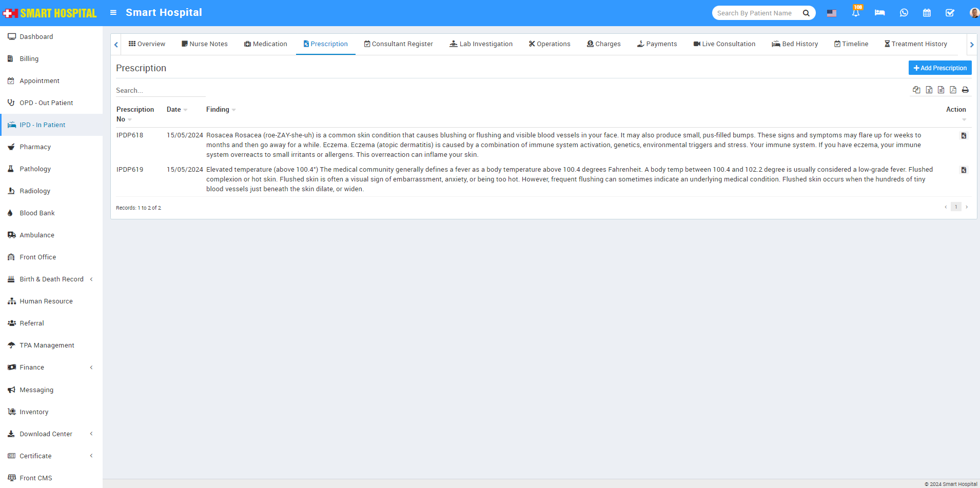Screen dimensions: 980x488
Task: Export prescriptions as PDF
Action: click(x=953, y=90)
